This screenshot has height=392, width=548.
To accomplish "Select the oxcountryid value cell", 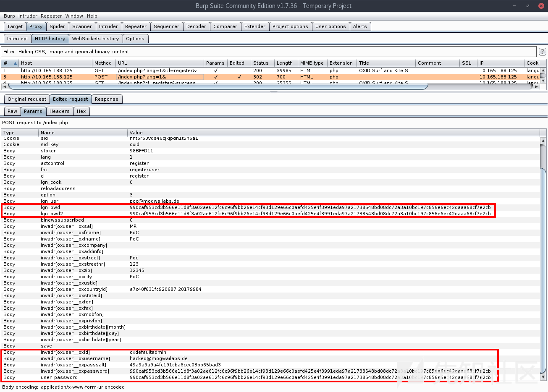I will [165, 289].
